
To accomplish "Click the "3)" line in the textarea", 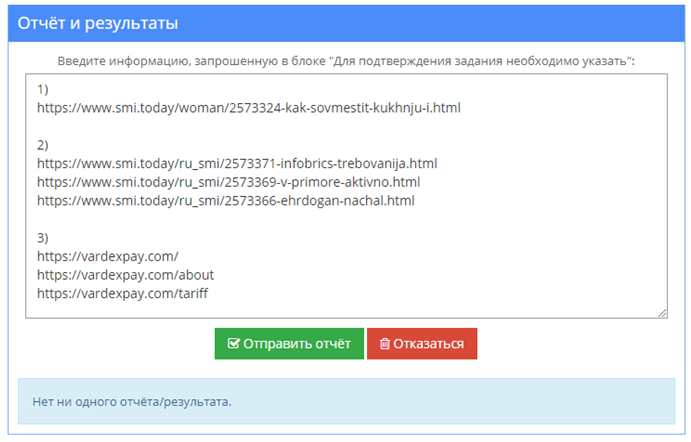I will pos(43,238).
